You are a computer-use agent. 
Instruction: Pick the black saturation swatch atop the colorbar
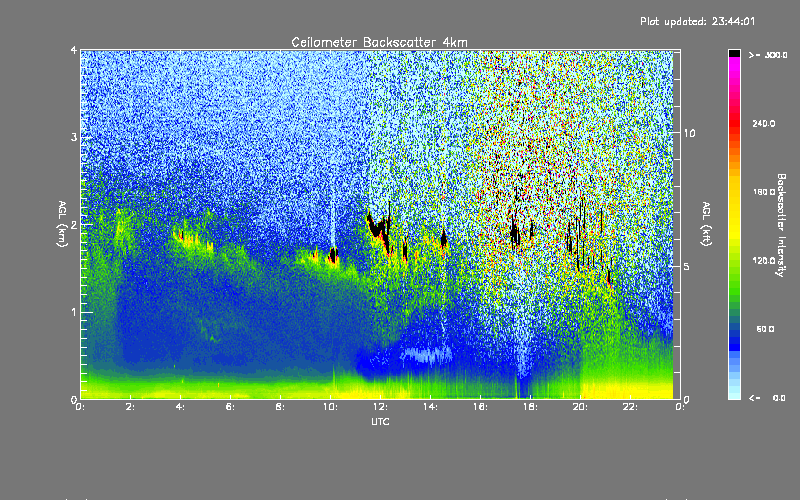tap(734, 53)
